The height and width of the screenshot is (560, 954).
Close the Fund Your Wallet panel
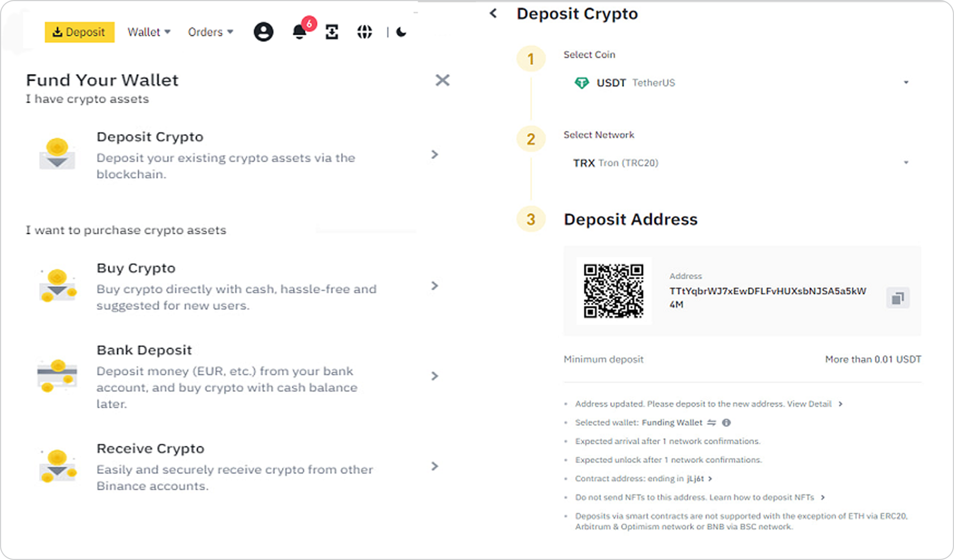point(443,81)
